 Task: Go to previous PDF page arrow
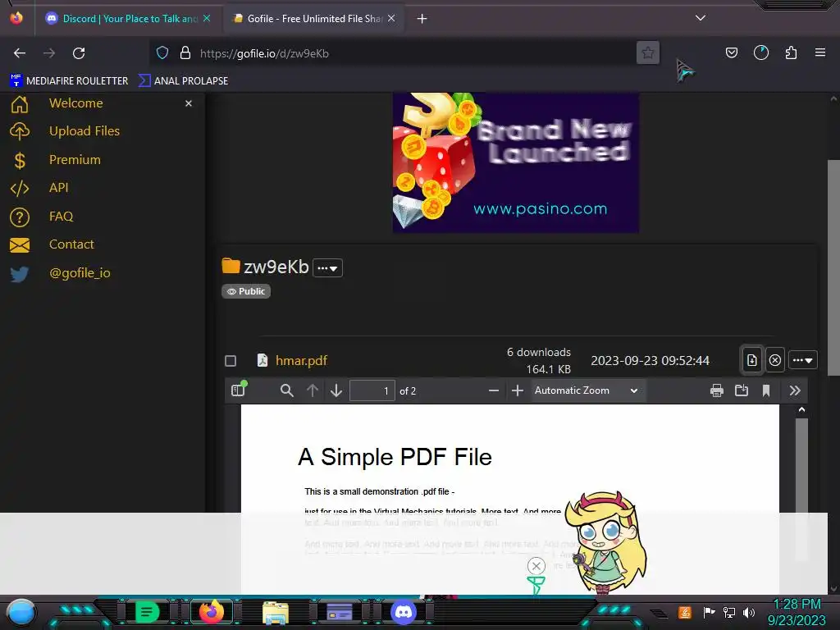click(313, 390)
